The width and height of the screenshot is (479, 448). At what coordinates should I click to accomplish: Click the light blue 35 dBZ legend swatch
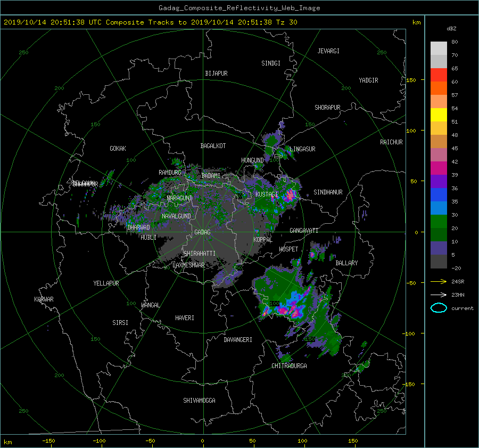[439, 208]
